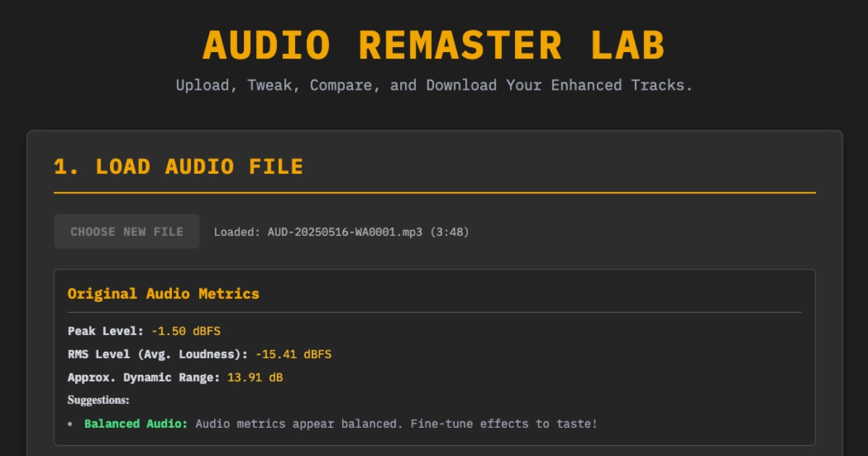Click the Loaded status text
868x456 pixels.
coord(233,232)
